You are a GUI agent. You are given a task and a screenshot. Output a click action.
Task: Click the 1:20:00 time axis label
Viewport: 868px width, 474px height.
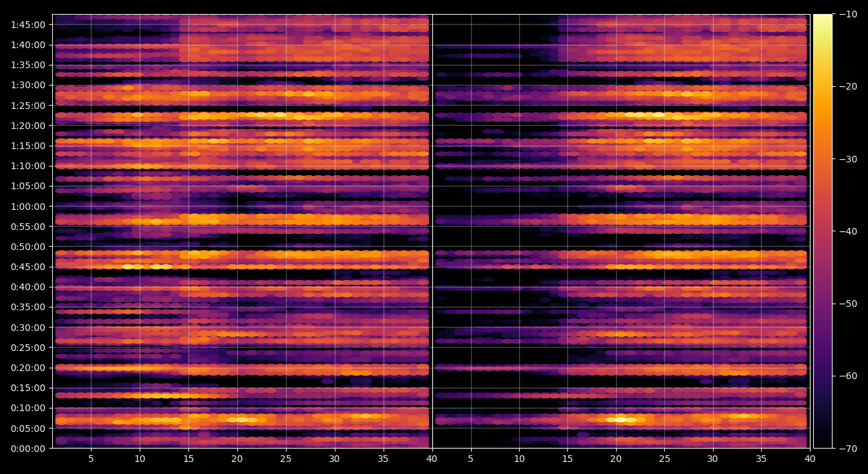(x=28, y=126)
